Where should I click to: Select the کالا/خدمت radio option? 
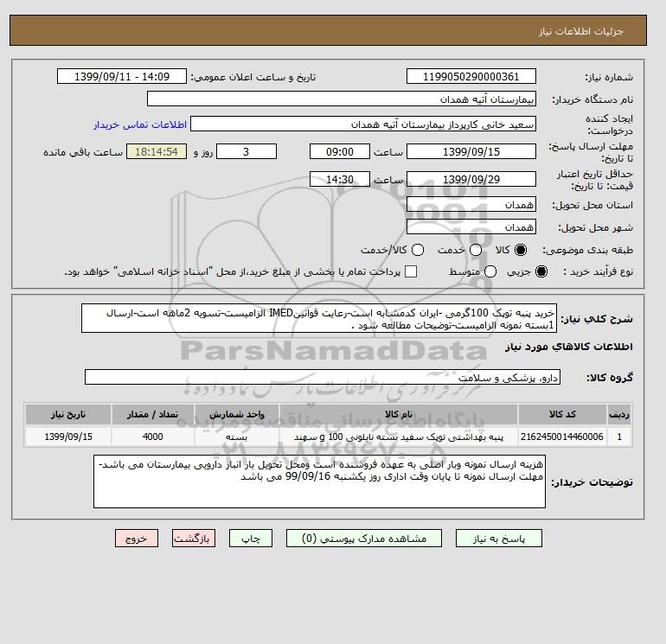click(x=418, y=250)
